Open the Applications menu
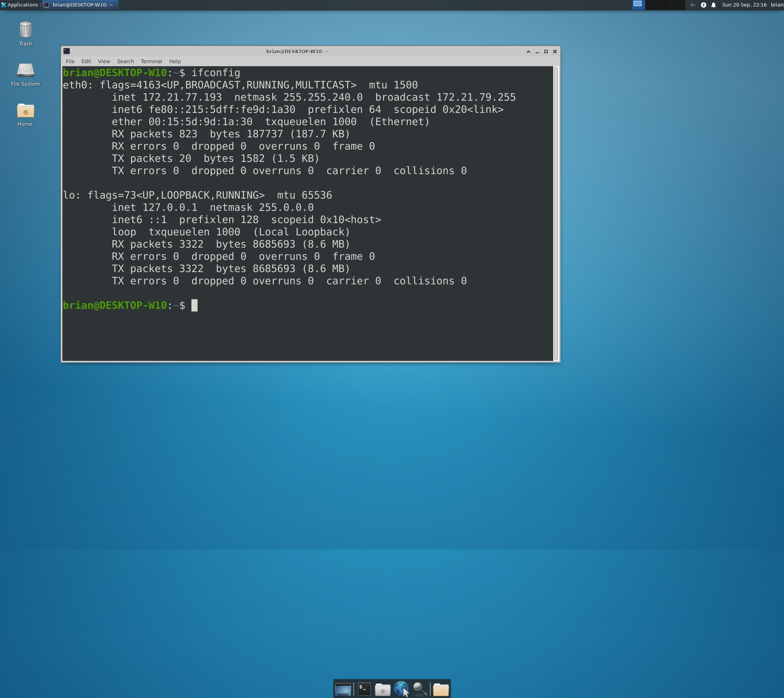The height and width of the screenshot is (698, 784). pyautogui.click(x=20, y=5)
